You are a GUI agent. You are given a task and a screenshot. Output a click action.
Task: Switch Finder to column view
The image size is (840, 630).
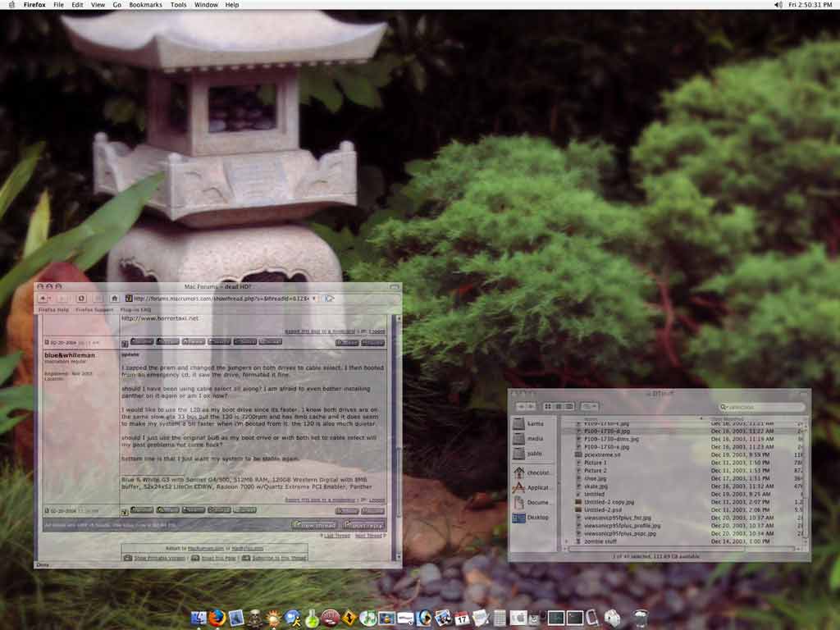click(x=569, y=407)
